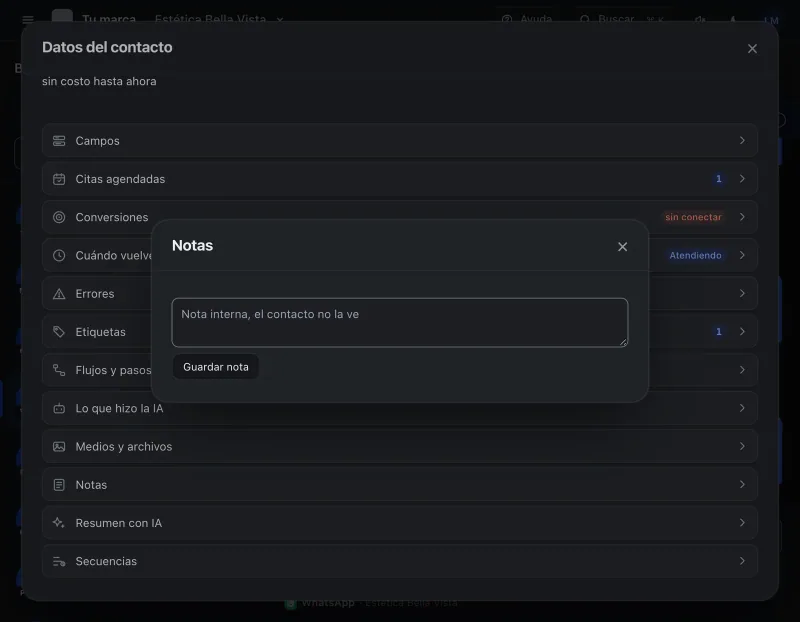800x622 pixels.
Task: Click the target icon next to Conversiones
Action: [x=59, y=217]
